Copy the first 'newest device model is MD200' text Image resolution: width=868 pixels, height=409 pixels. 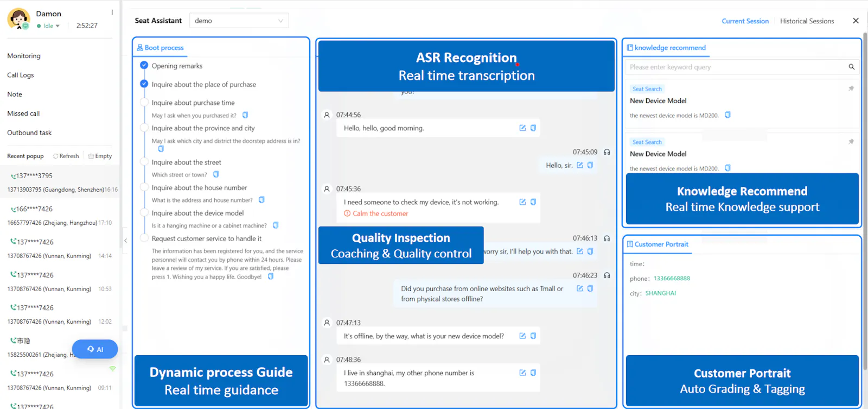728,115
